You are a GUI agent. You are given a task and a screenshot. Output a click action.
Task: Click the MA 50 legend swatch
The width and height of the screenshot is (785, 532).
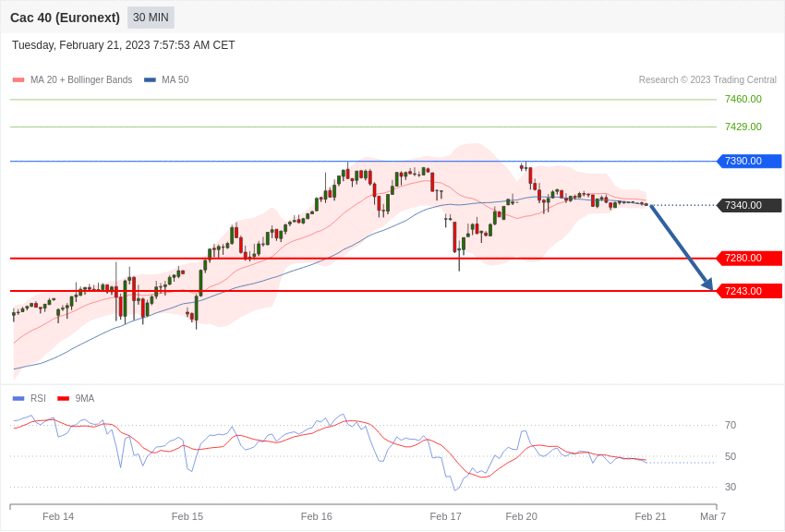pos(150,80)
